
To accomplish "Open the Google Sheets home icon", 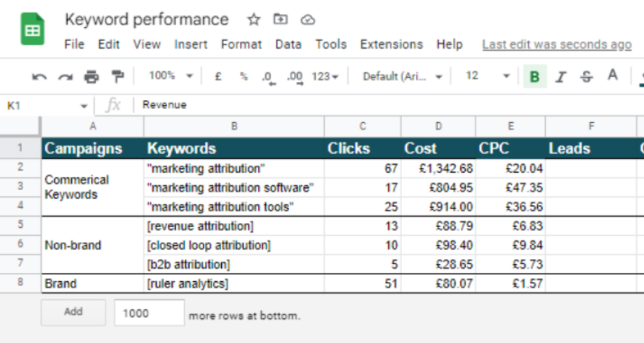I will (x=32, y=29).
